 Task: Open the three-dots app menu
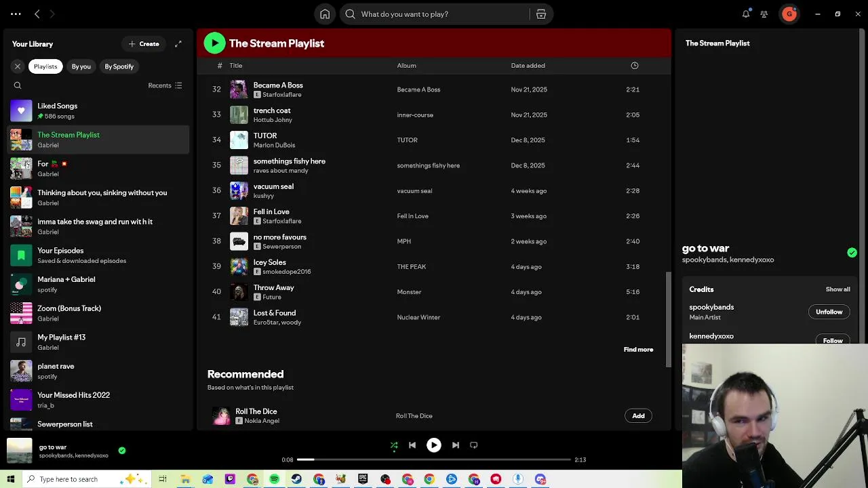click(16, 14)
